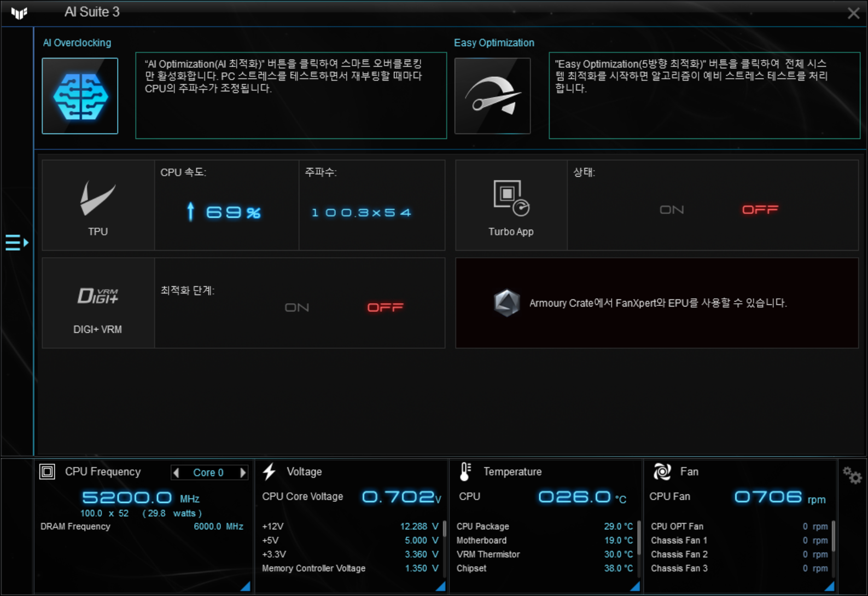Image resolution: width=868 pixels, height=596 pixels.
Task: Click the Chassis Fan 3 row
Action: (x=739, y=568)
